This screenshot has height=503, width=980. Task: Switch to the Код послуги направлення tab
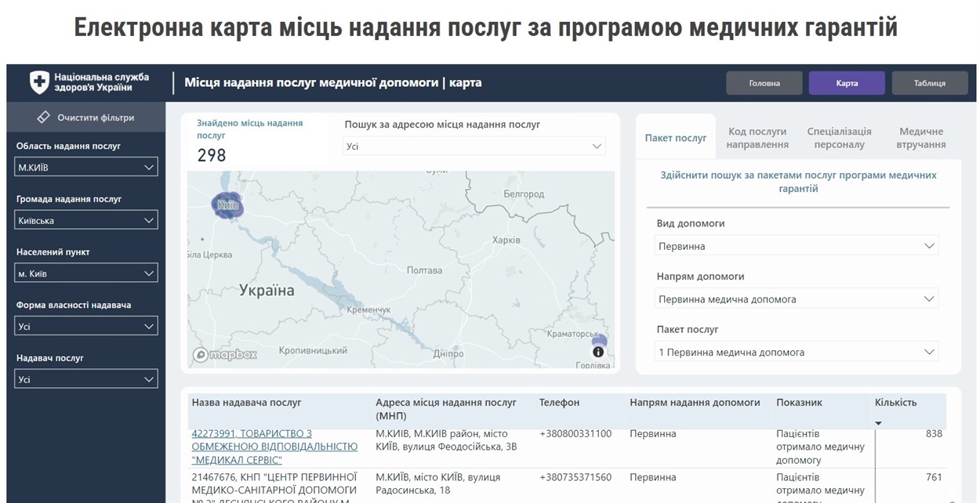(757, 138)
